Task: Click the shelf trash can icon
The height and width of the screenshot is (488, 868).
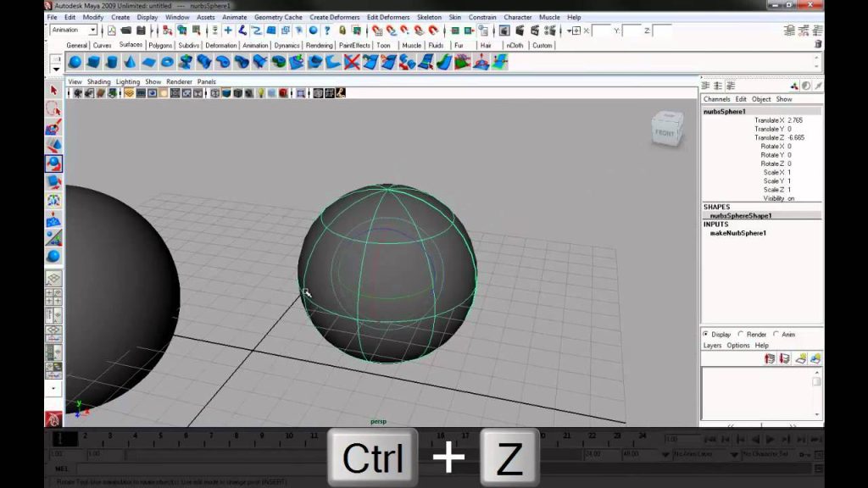Action: [x=818, y=45]
